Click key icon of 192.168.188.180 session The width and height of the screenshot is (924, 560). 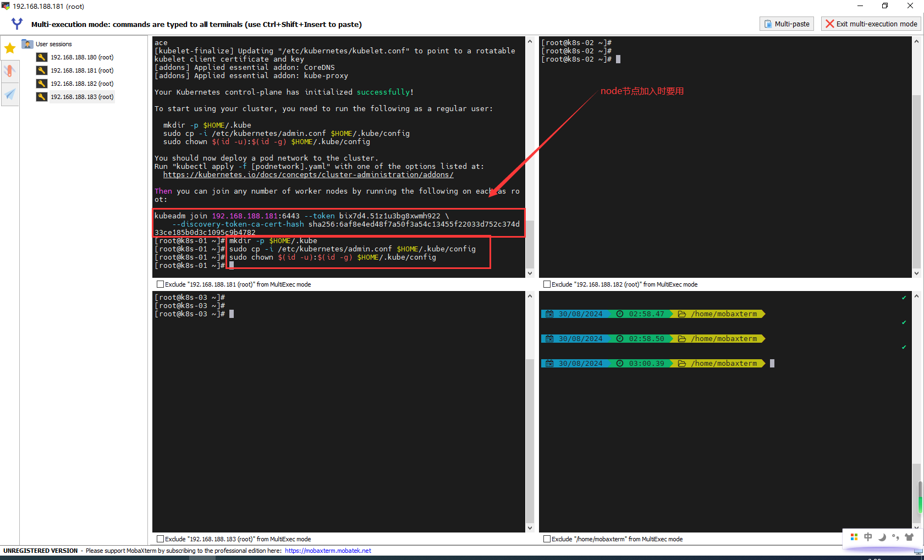click(42, 57)
